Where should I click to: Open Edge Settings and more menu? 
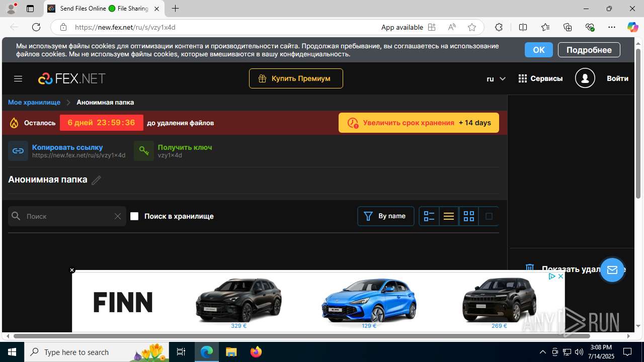(x=612, y=27)
